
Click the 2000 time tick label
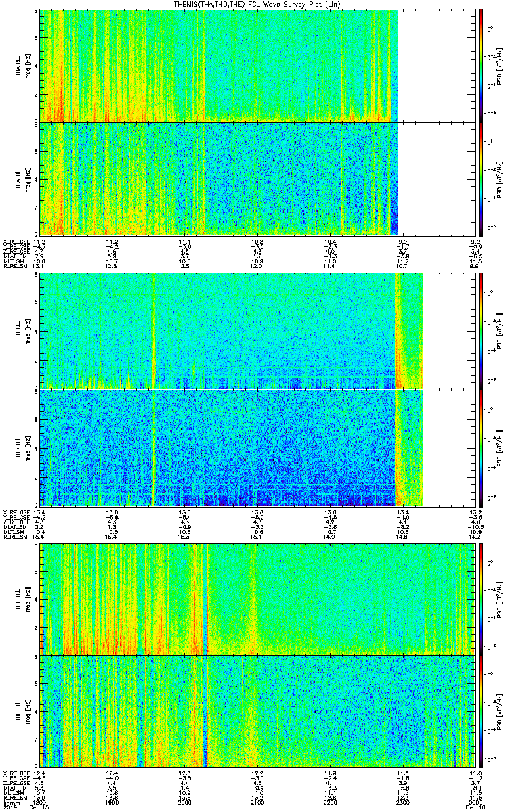point(184,801)
